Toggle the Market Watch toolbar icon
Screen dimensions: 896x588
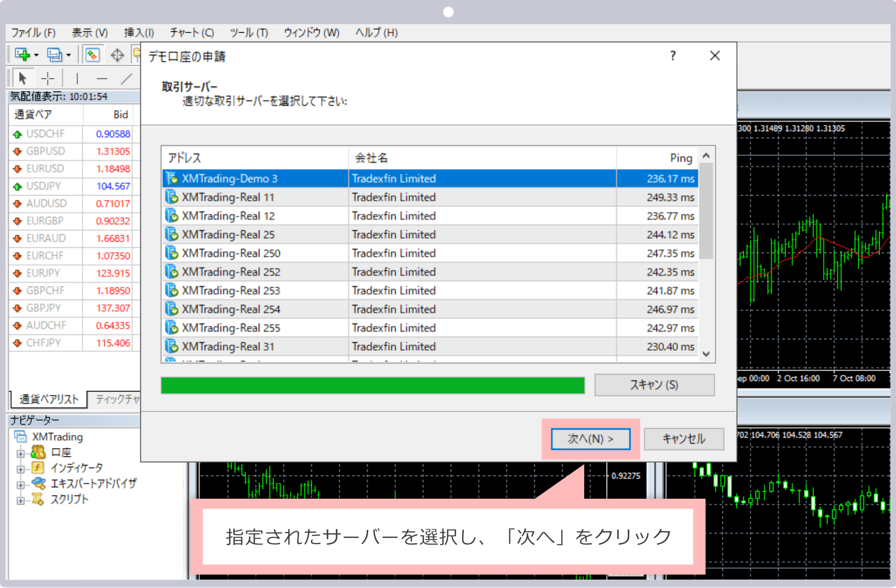point(92,55)
